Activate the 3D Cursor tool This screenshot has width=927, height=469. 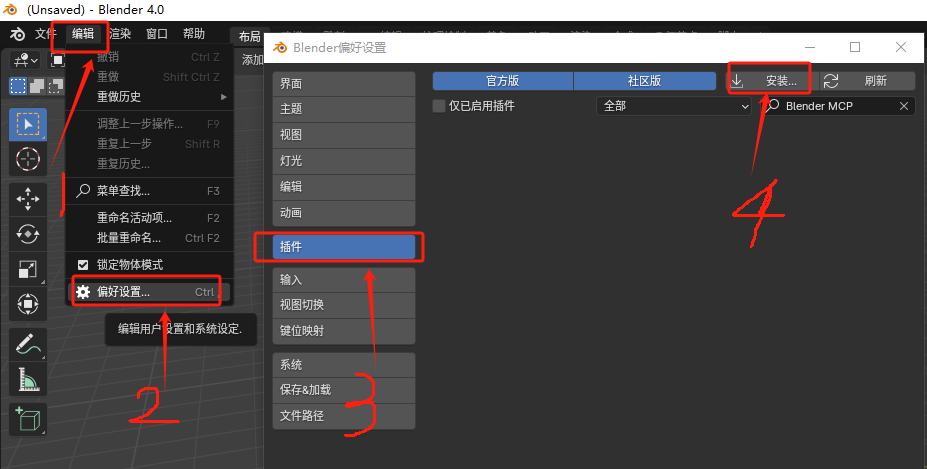tap(28, 159)
